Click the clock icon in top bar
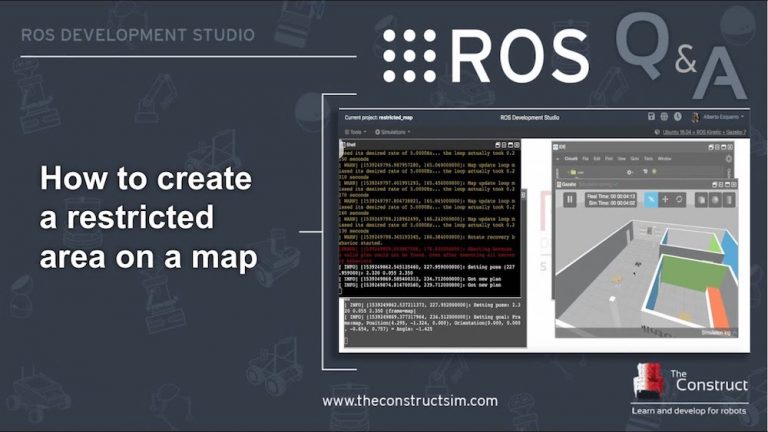The height and width of the screenshot is (432, 768). point(677,117)
